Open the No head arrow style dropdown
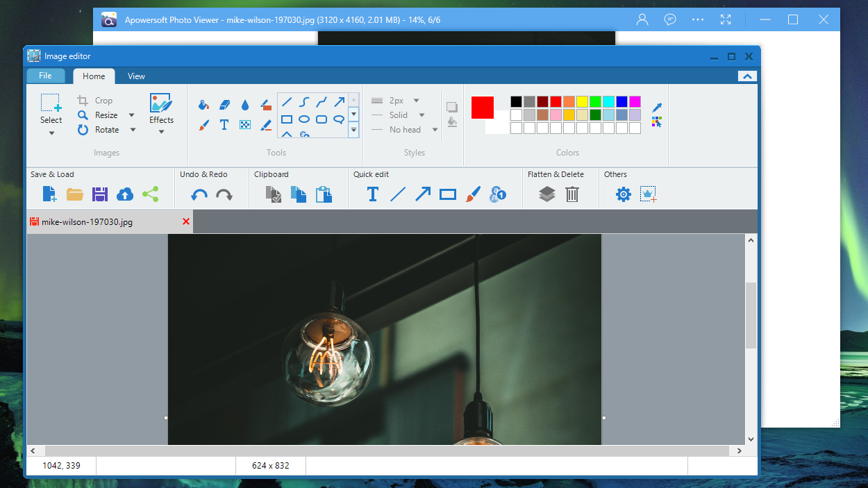Viewport: 868px width, 488px height. (435, 130)
